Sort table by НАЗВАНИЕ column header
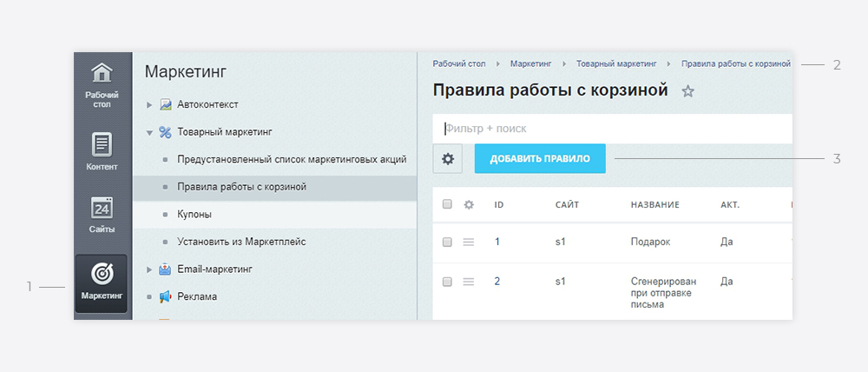This screenshot has height=372, width=868. (654, 204)
